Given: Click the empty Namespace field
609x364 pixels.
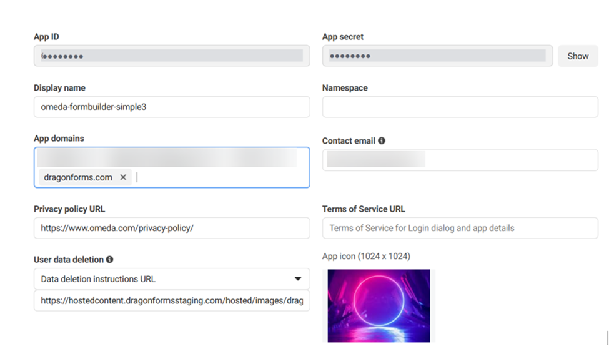Looking at the screenshot, I should point(460,107).
